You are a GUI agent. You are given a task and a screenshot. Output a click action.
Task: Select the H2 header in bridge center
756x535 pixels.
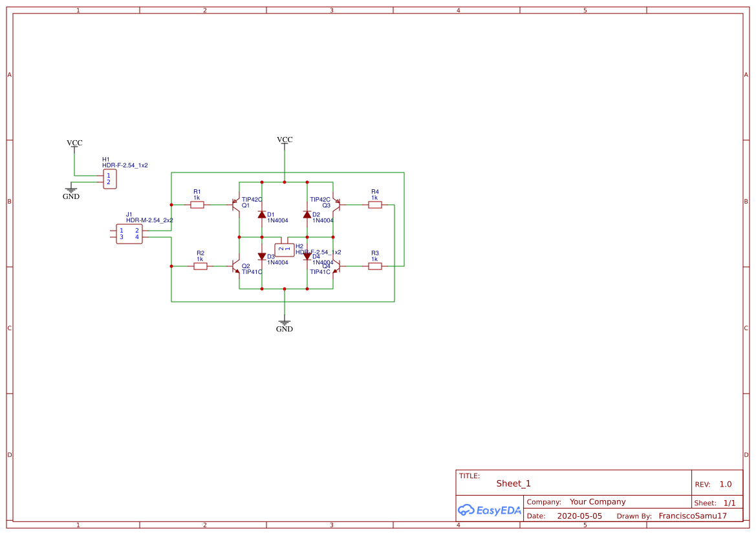(x=284, y=249)
